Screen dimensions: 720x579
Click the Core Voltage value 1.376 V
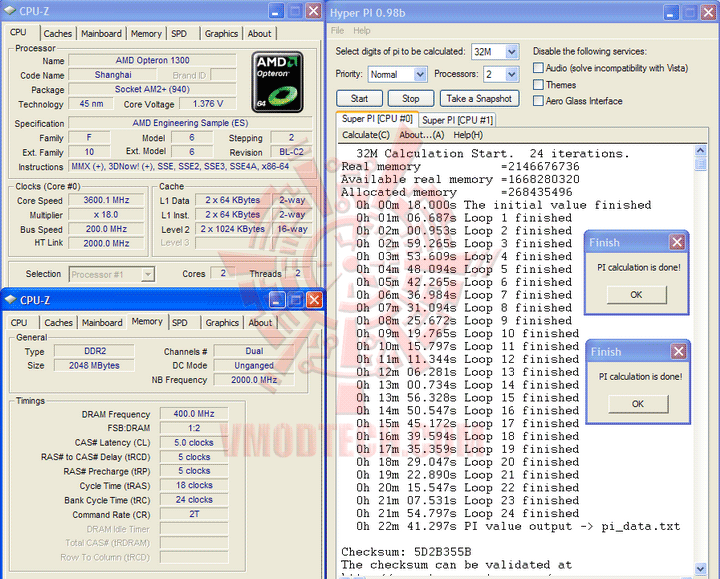(x=208, y=104)
